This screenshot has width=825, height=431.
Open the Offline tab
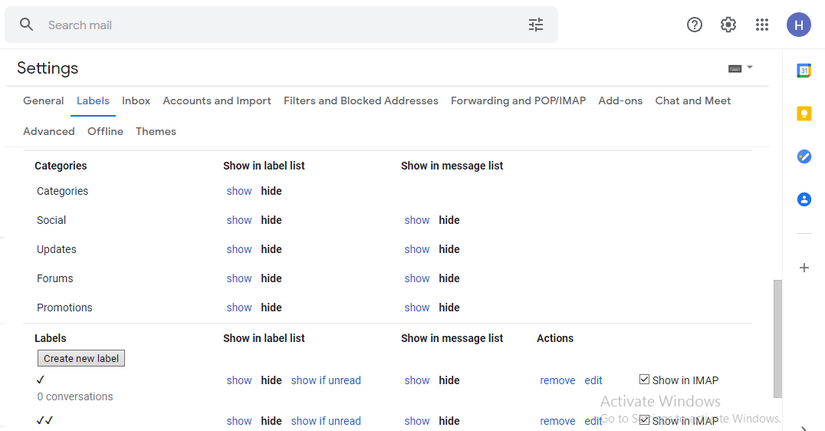(x=105, y=131)
